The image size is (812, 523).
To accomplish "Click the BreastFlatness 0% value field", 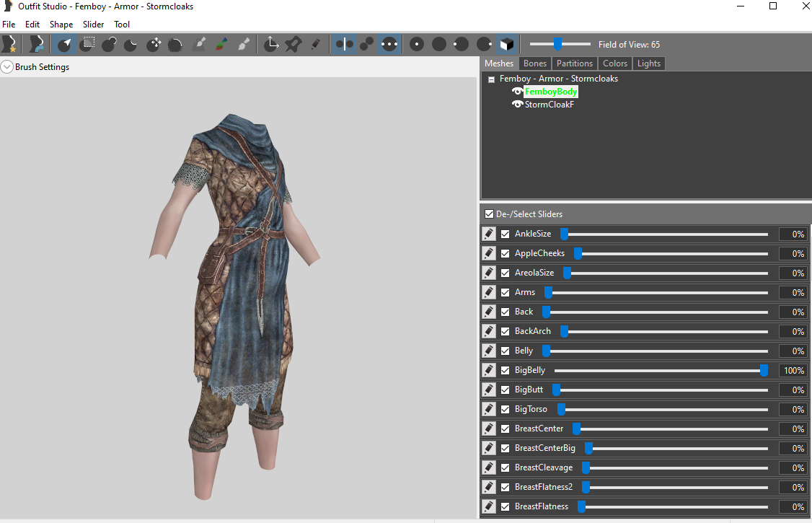I will [793, 506].
